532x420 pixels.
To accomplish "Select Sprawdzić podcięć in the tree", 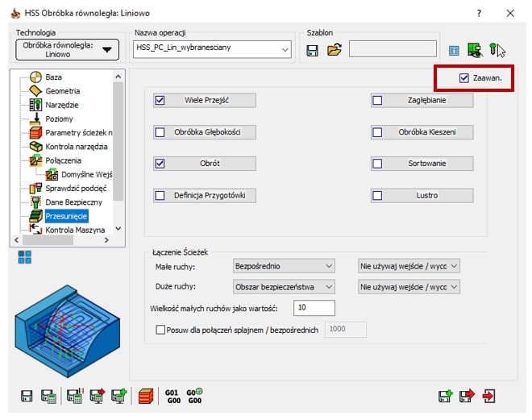I will 76,189.
